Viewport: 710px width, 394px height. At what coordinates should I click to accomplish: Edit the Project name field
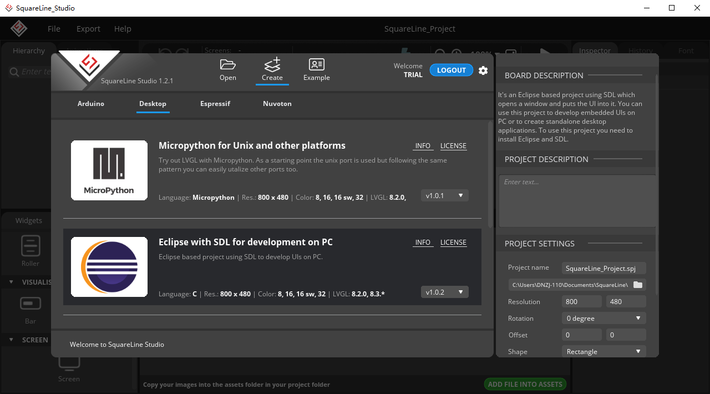604,269
